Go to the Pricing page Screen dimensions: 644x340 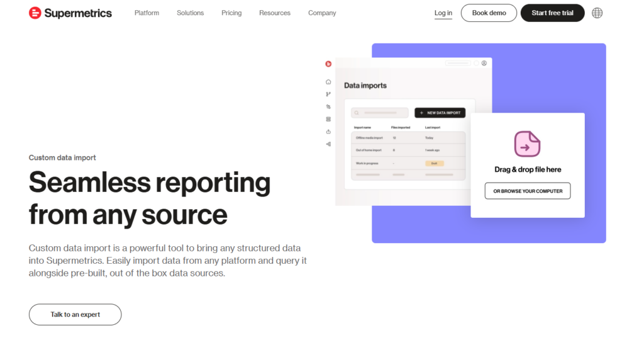click(231, 13)
